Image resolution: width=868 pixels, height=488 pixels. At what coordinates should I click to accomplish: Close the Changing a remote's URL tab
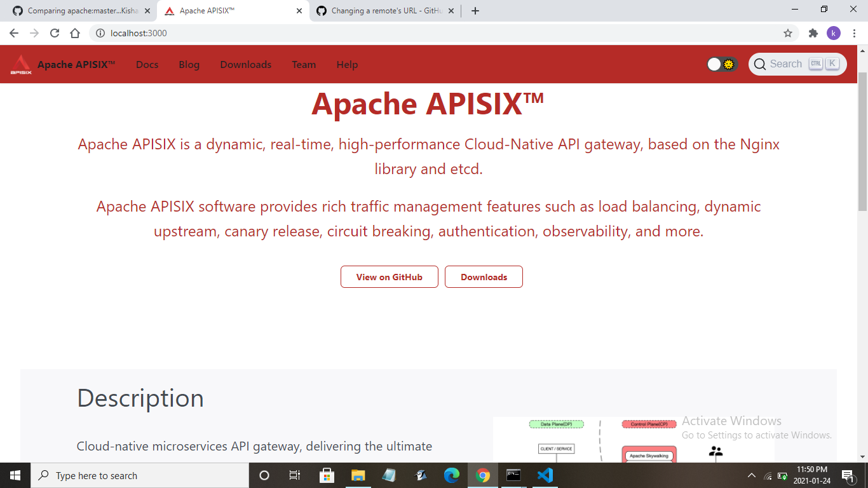[x=451, y=11]
